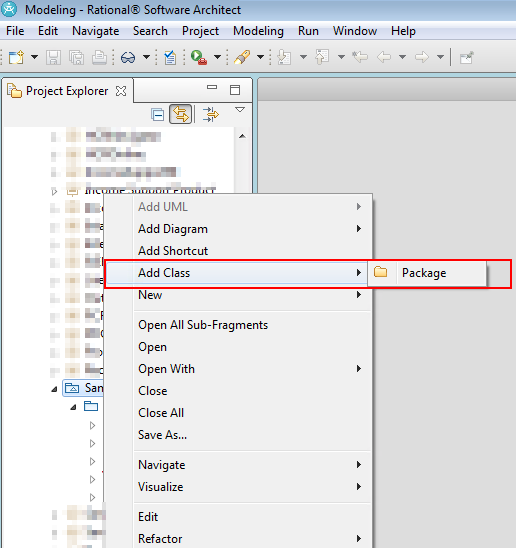Minimize the Project Explorer panel
The height and width of the screenshot is (548, 516).
pyautogui.click(x=212, y=87)
